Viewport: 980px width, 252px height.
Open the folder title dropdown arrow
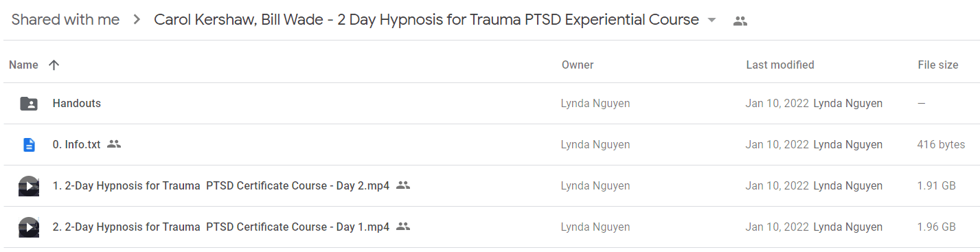[711, 20]
